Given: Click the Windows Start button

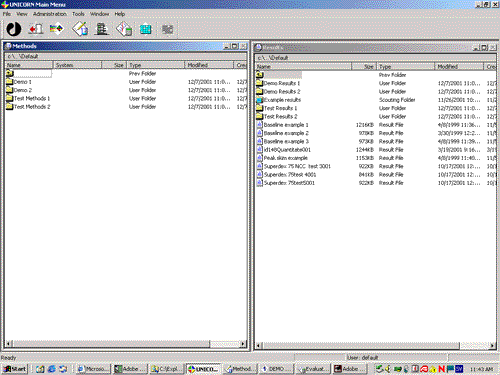Looking at the screenshot, I should pyautogui.click(x=15, y=369).
